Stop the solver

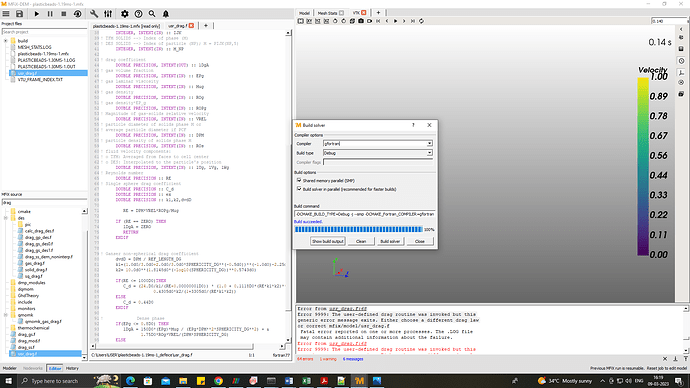(x=64, y=14)
